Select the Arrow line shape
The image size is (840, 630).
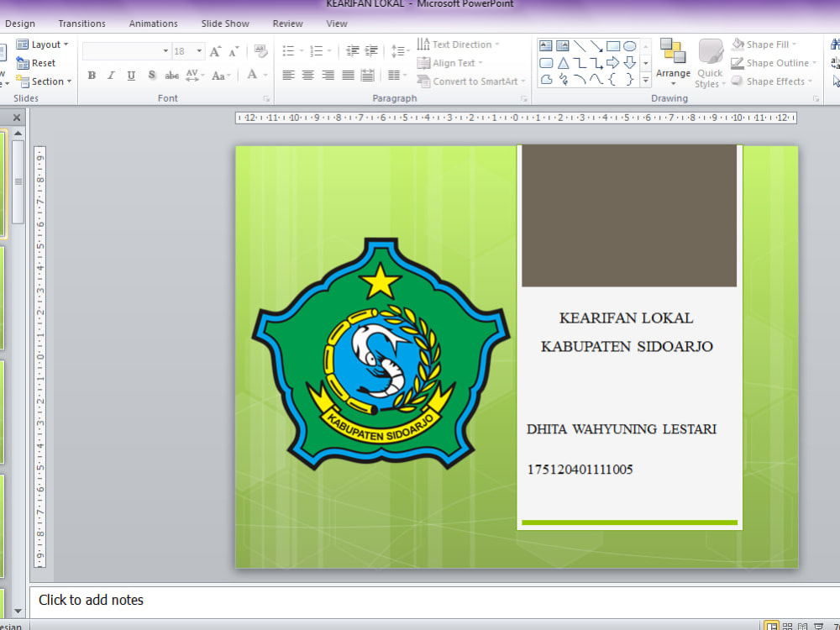coord(596,46)
